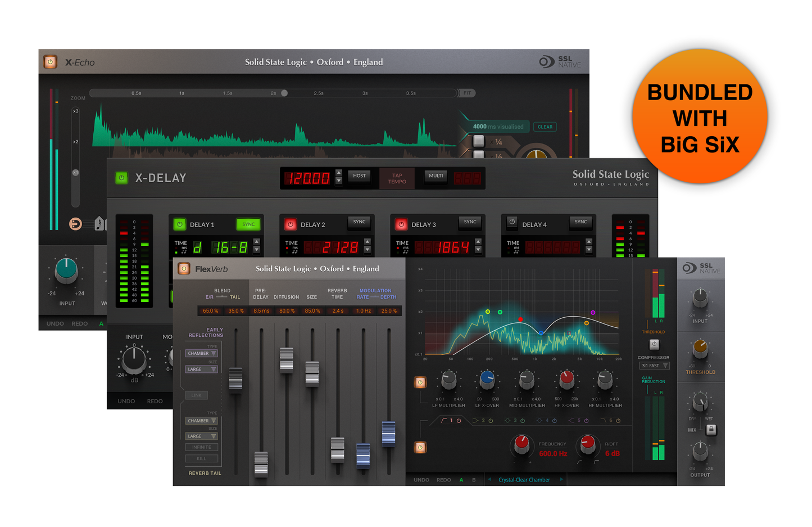Power off the X-Echo plugin
The width and height of the screenshot is (812, 527).
click(50, 62)
